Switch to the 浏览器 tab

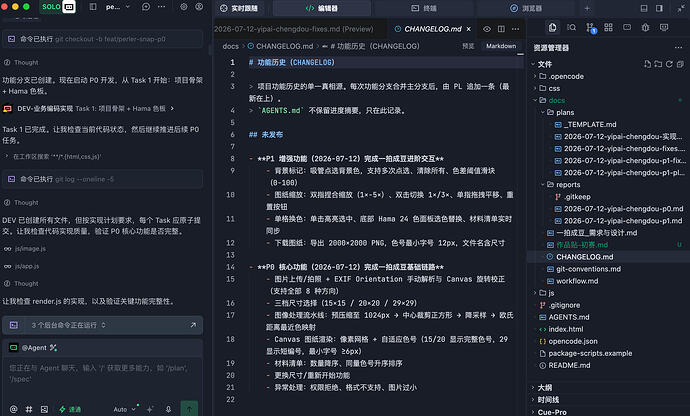(x=526, y=8)
